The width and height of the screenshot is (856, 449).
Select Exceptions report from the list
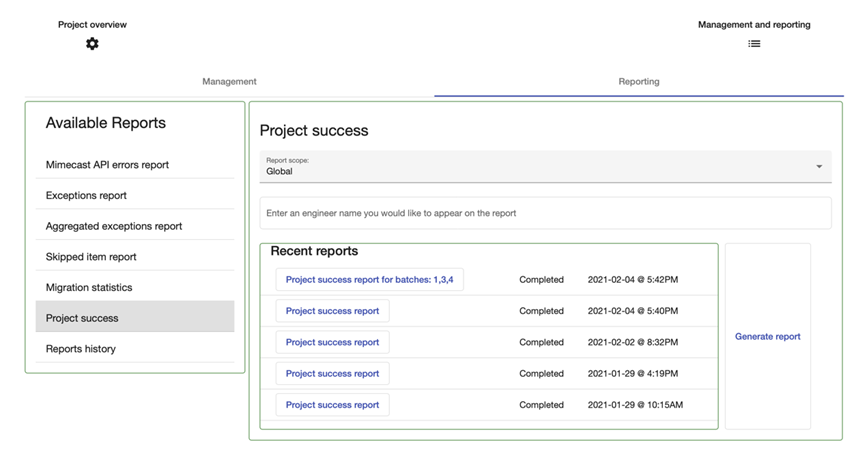click(x=86, y=196)
